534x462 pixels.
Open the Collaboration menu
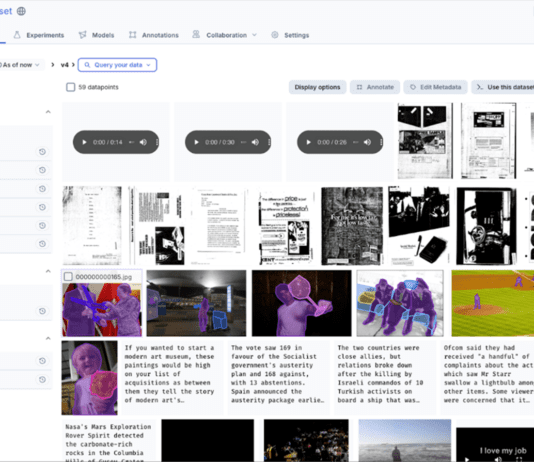pyautogui.click(x=224, y=35)
